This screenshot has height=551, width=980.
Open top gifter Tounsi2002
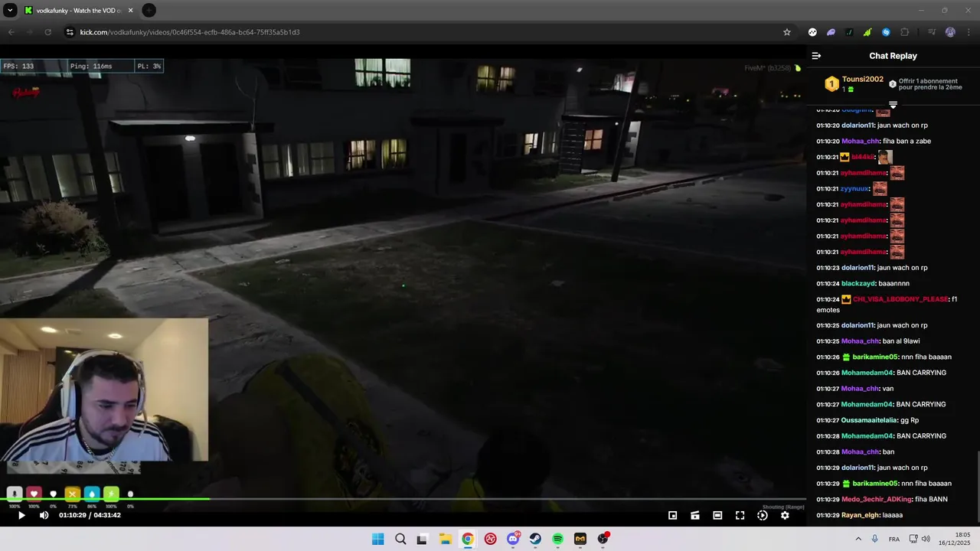863,80
